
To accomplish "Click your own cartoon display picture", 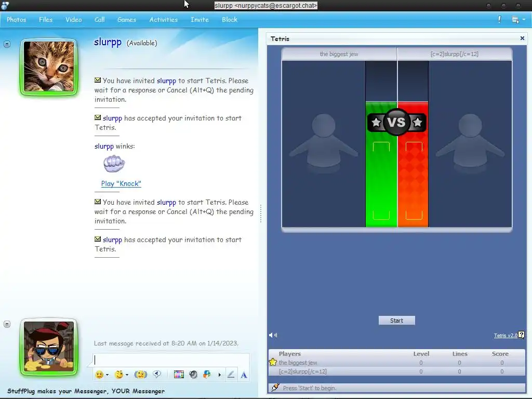I will (49, 347).
